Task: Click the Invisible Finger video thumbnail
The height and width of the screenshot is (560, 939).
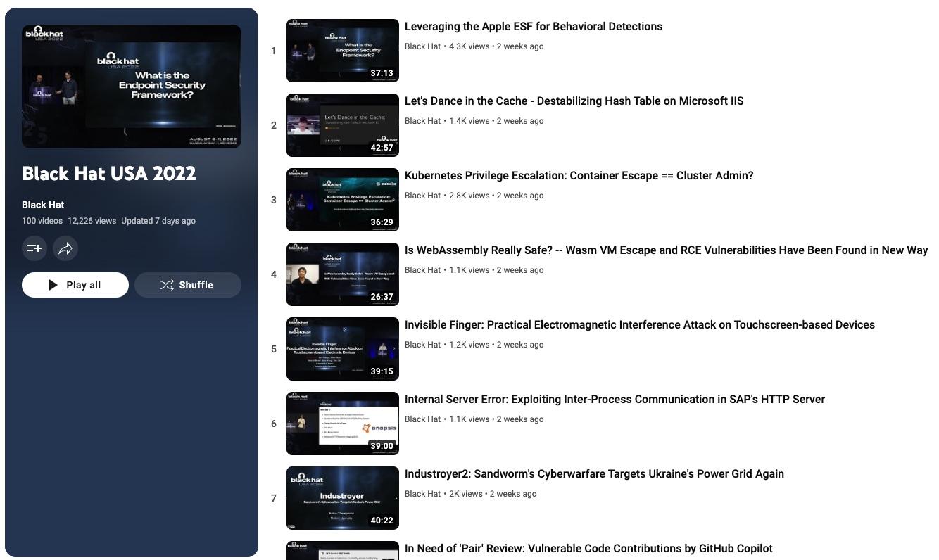Action: [342, 349]
